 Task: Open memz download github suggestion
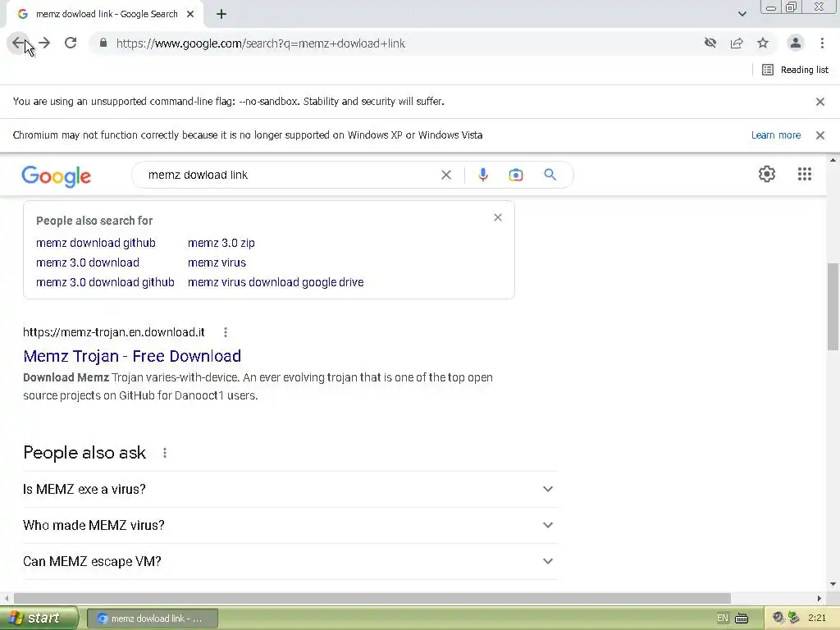(96, 243)
